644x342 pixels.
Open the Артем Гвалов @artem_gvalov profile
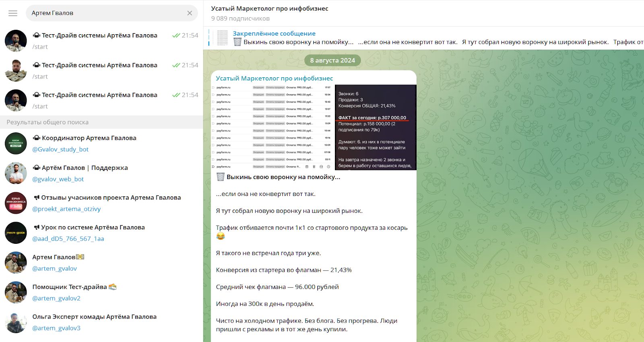click(101, 262)
